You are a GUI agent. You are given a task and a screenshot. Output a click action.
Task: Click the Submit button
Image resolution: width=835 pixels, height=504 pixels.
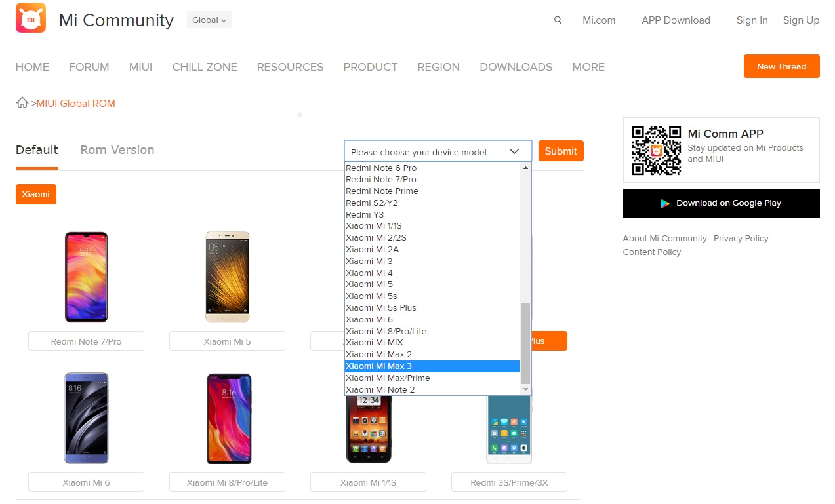[561, 151]
